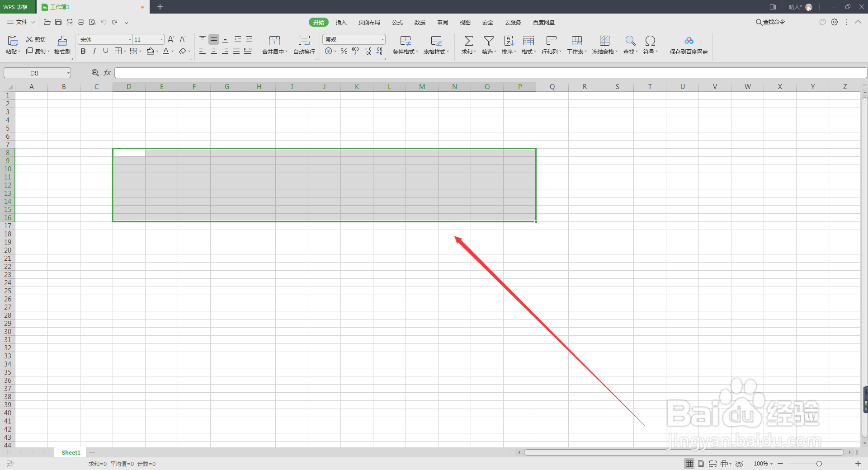Add a new sheet with plus button

click(92, 452)
